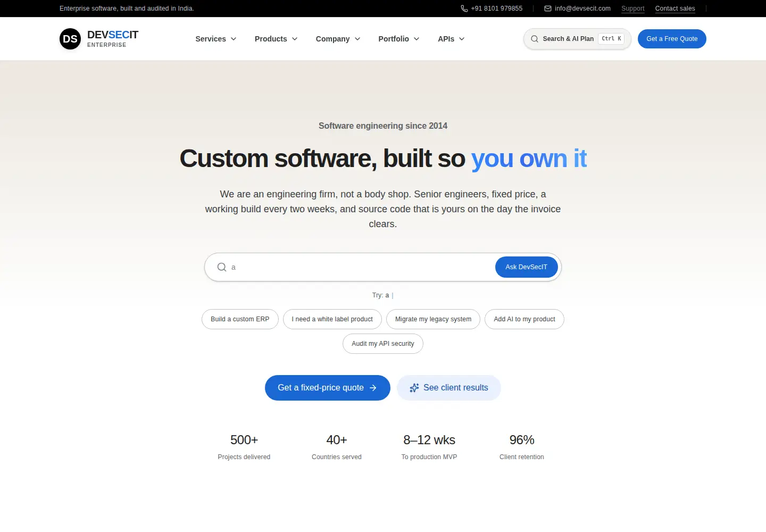The height and width of the screenshot is (532, 766).
Task: Click the 40+ Countries served stat
Action: click(337, 447)
